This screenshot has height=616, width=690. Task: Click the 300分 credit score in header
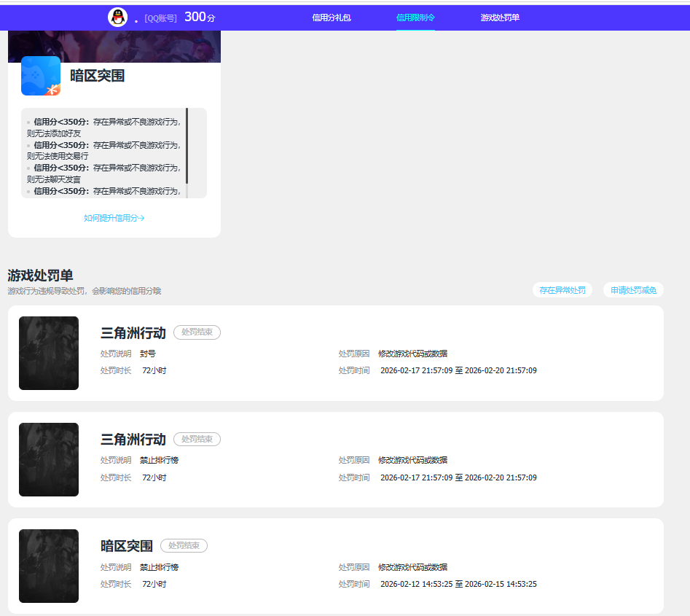(200, 17)
